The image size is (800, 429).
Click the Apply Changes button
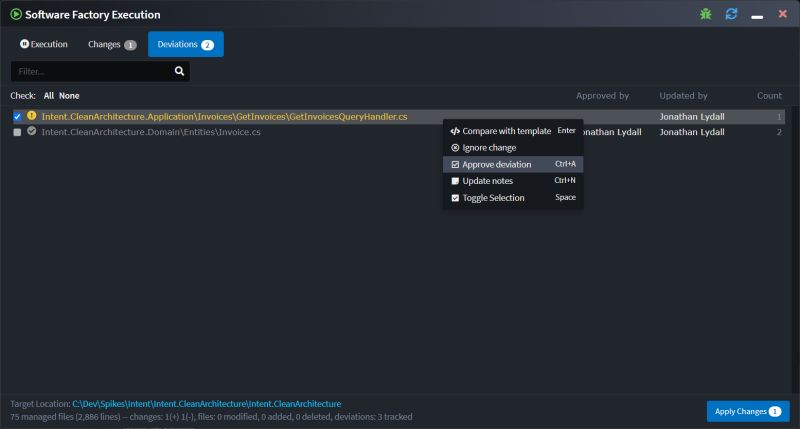[748, 411]
